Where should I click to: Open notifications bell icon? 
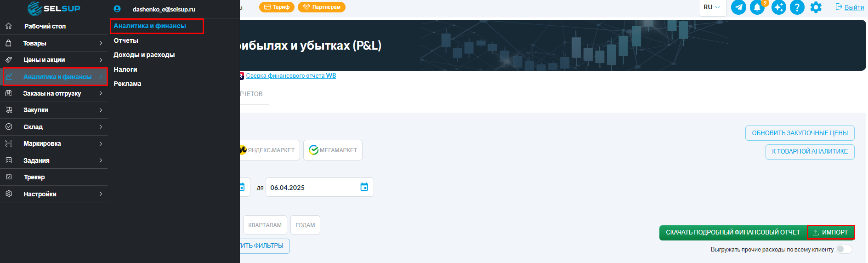(x=757, y=7)
